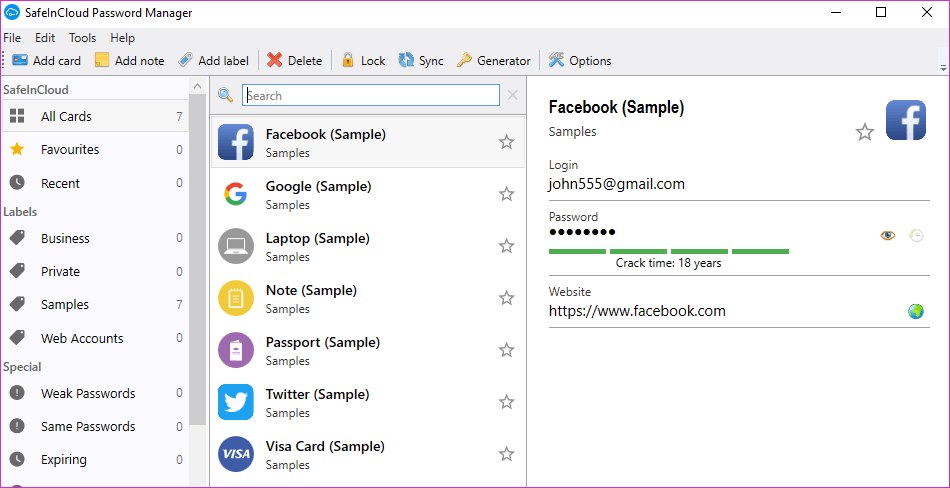Toggle favourite star in Facebook detail header
950x488 pixels.
865,132
